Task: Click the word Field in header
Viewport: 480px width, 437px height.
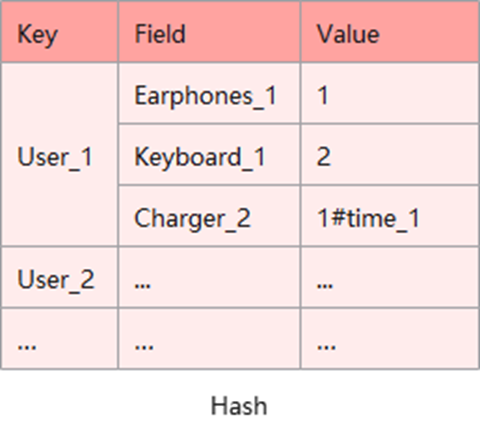Action: point(160,34)
